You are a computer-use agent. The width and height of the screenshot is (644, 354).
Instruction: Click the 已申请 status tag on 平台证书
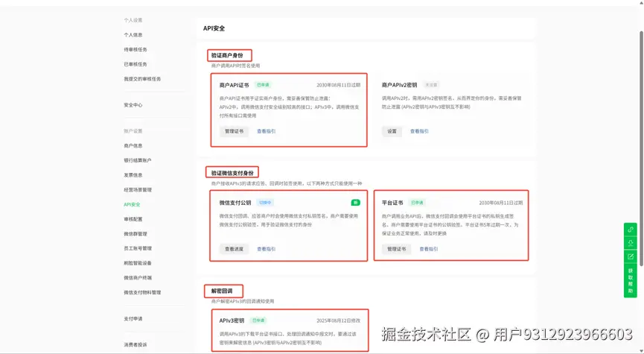point(417,202)
